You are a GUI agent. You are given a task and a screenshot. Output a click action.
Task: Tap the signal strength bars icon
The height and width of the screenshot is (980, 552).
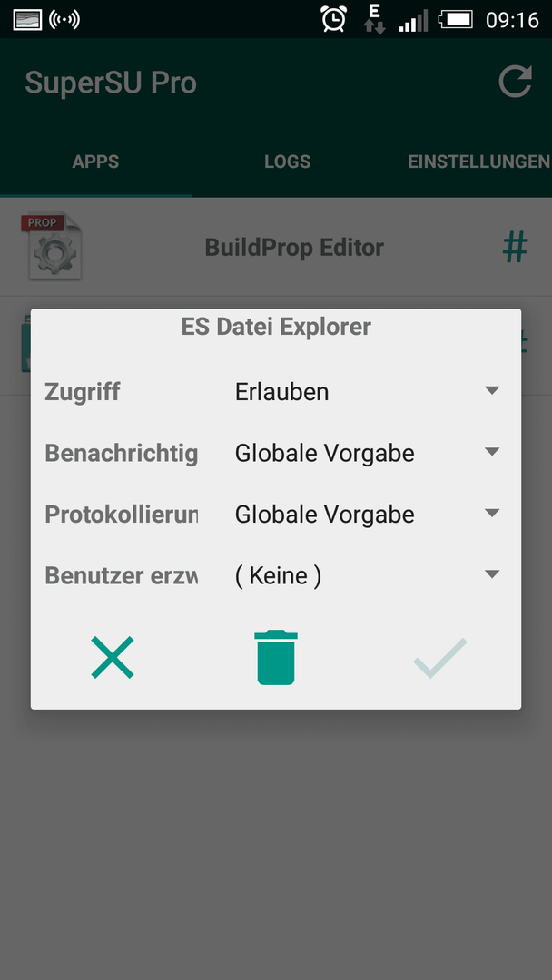coord(412,20)
